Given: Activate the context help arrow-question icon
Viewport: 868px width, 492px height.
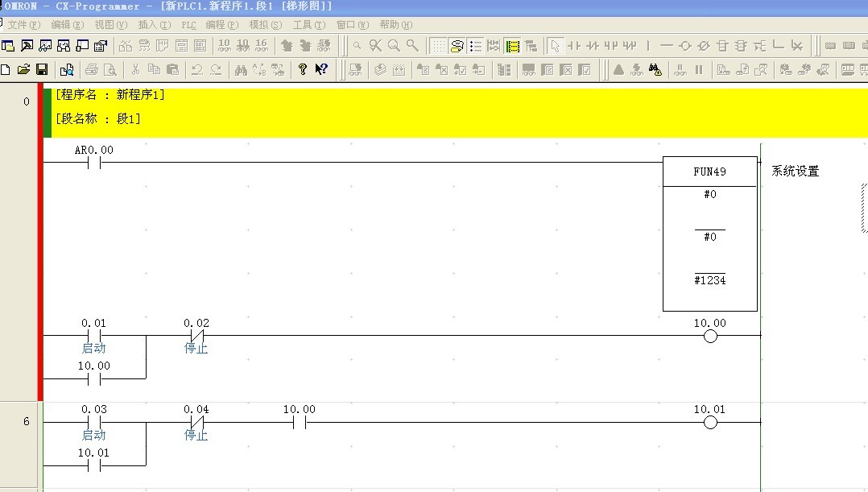Looking at the screenshot, I should pyautogui.click(x=321, y=70).
